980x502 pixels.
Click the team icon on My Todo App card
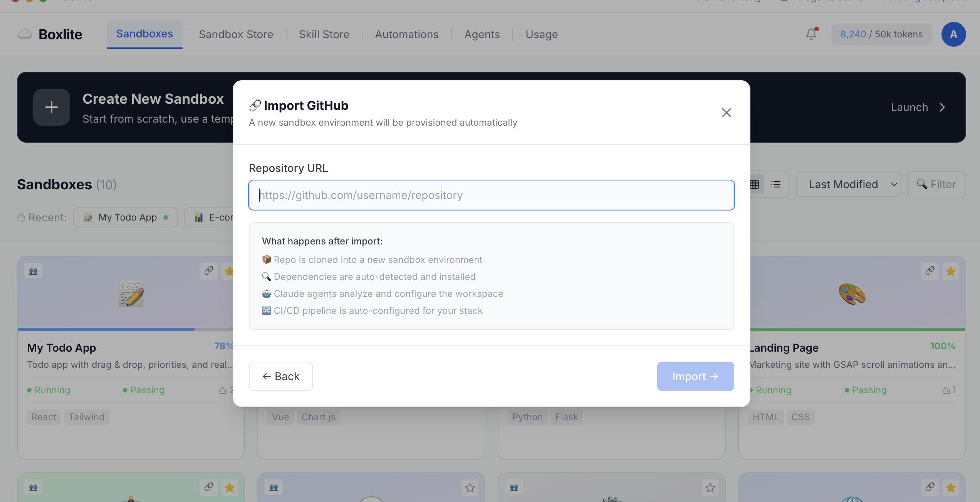tap(33, 271)
